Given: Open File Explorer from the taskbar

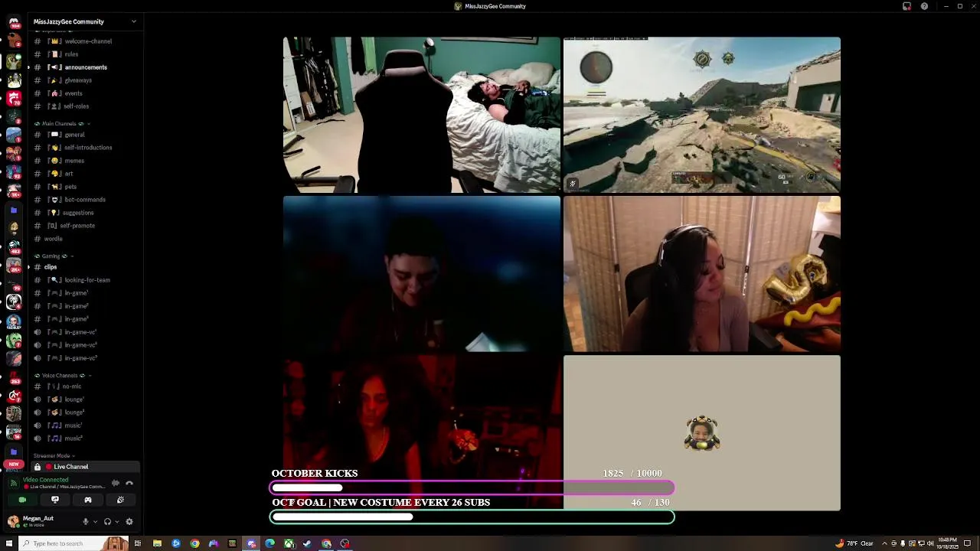Looking at the screenshot, I should pyautogui.click(x=157, y=543).
